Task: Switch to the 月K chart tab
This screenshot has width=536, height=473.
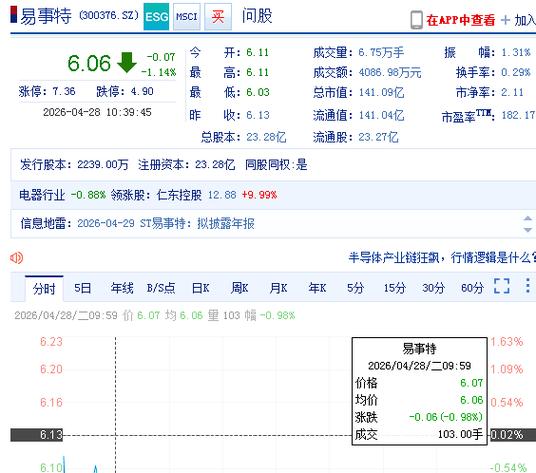Action: point(278,288)
